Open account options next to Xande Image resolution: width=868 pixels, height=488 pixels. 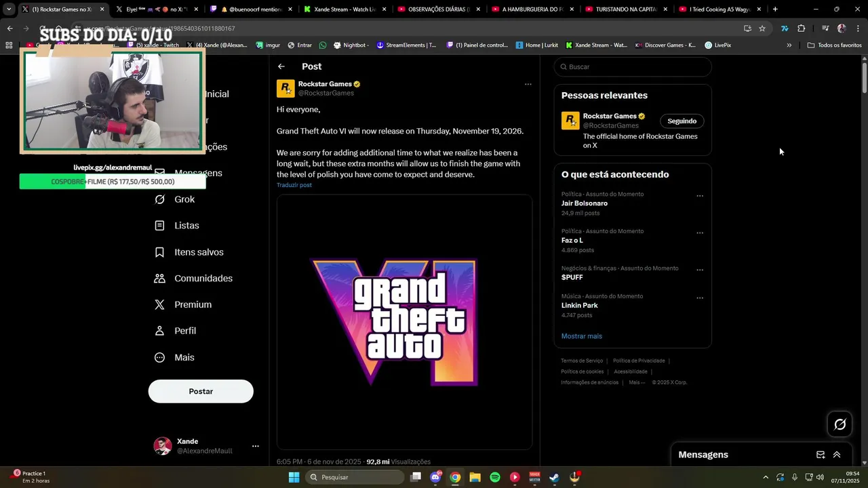(256, 446)
